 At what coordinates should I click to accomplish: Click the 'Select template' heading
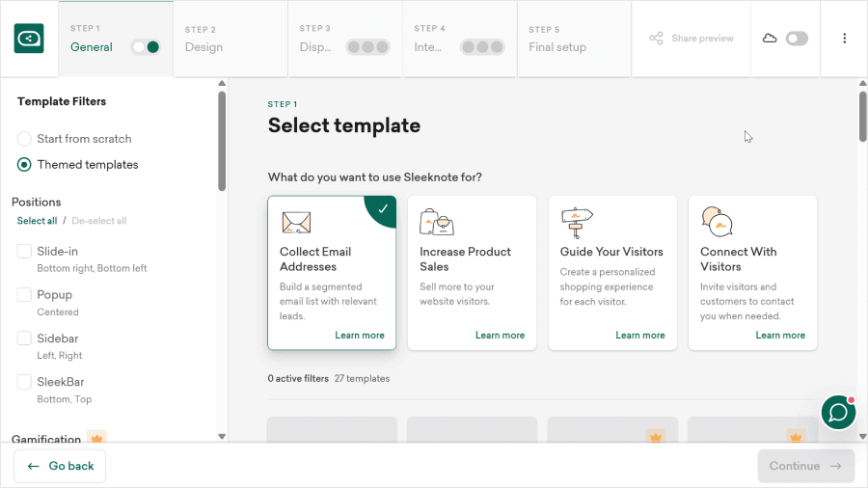tap(343, 125)
